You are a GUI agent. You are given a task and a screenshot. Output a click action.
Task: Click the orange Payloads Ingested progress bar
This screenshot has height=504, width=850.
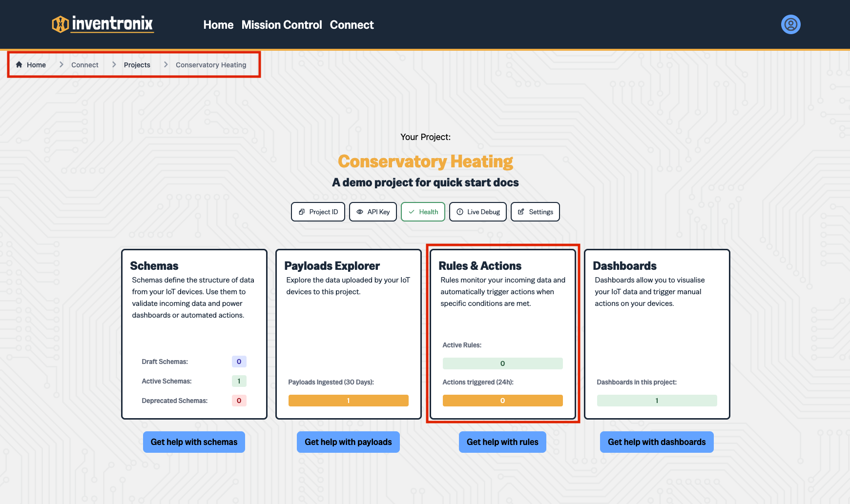(x=348, y=400)
